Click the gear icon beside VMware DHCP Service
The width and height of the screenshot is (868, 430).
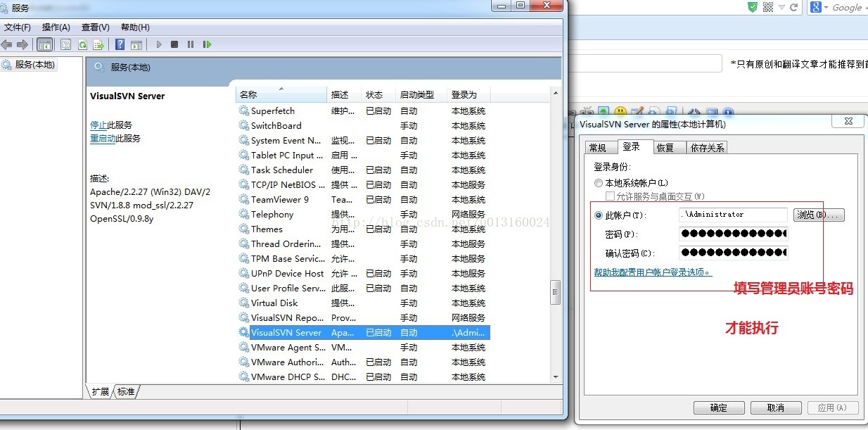[244, 377]
